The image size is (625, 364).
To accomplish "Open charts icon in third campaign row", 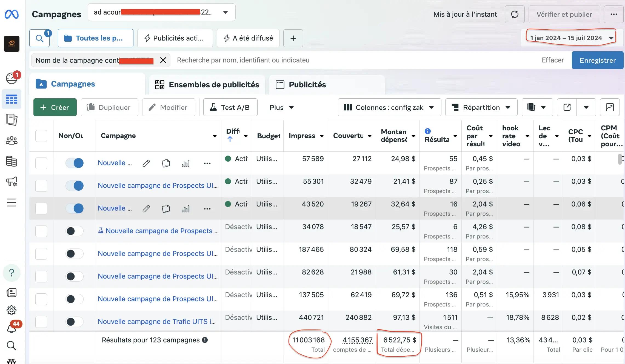I will (x=185, y=209).
